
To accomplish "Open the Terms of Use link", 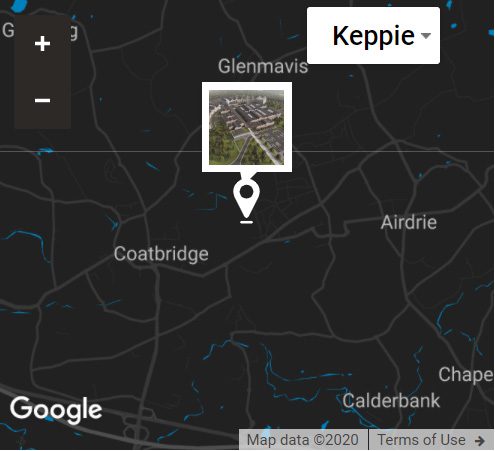I will pos(421,440).
